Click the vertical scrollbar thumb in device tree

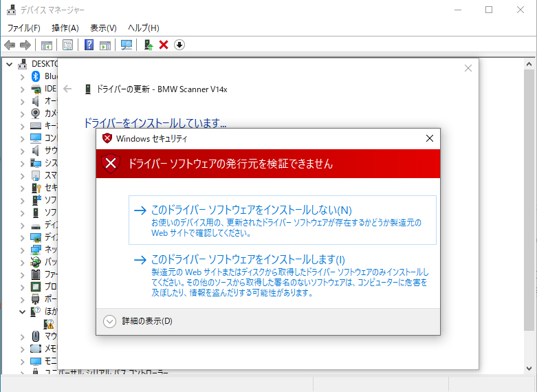529,199
